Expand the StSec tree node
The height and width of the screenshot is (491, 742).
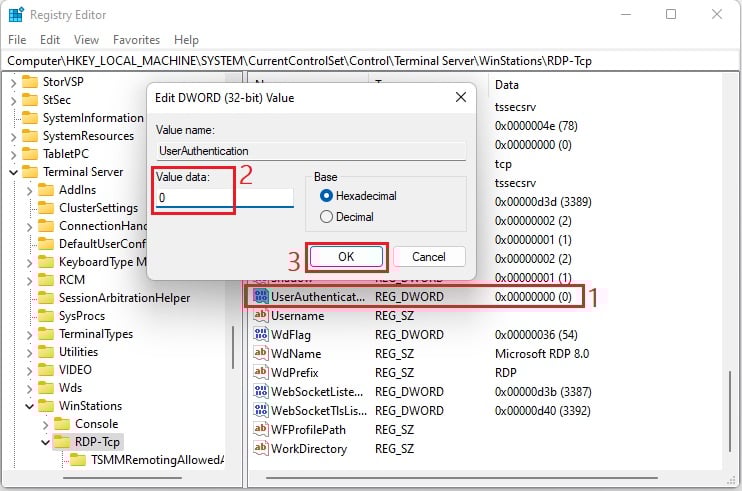point(13,101)
